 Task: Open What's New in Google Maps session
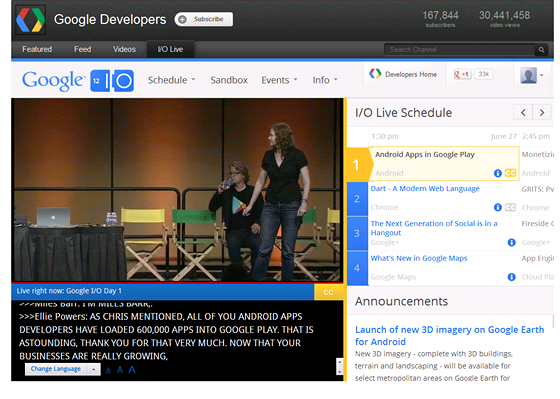419,258
